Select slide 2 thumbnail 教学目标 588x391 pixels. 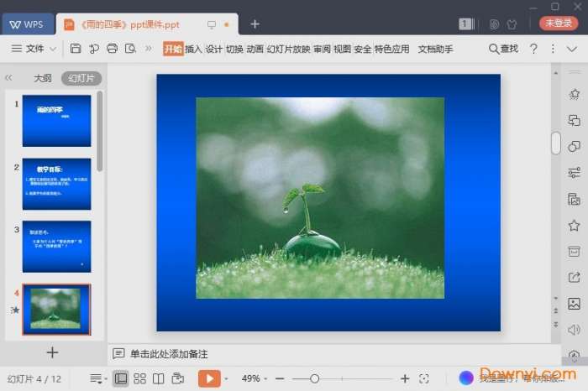pyautogui.click(x=56, y=184)
